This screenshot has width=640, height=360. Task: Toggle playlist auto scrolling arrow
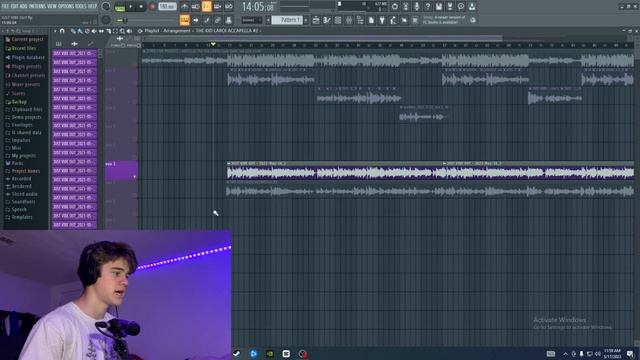(x=196, y=20)
